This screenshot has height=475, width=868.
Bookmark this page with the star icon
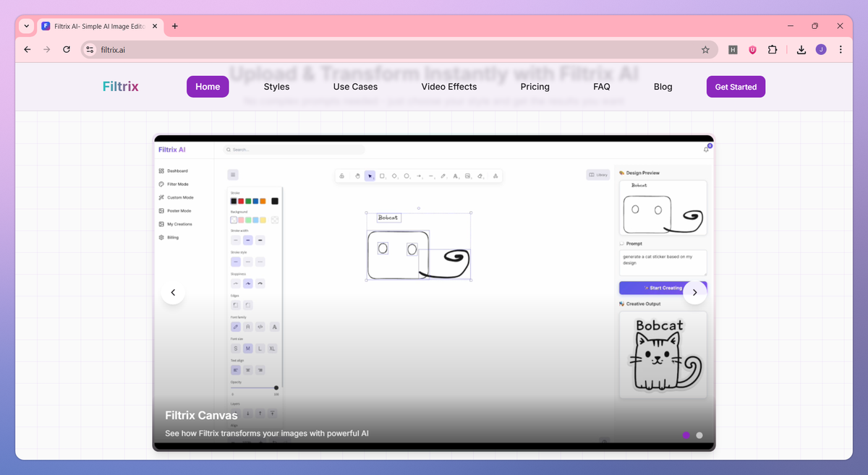click(x=705, y=50)
